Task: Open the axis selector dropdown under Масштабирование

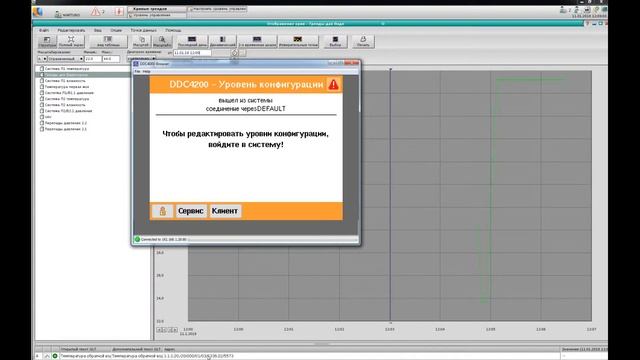Action: [42, 59]
